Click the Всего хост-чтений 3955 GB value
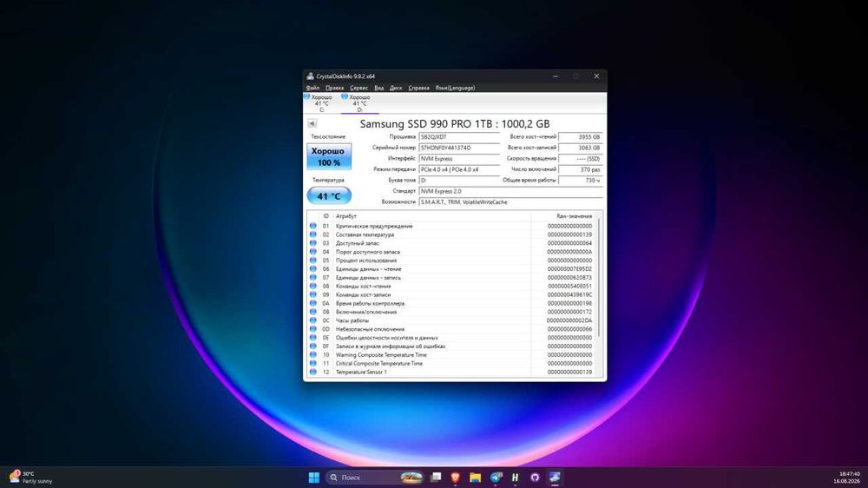The width and height of the screenshot is (868, 488). coord(580,137)
